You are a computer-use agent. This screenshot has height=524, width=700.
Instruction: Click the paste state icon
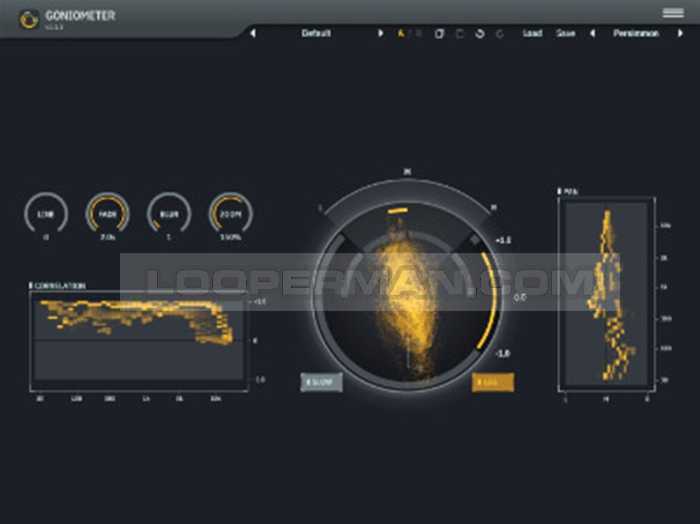pyautogui.click(x=459, y=33)
